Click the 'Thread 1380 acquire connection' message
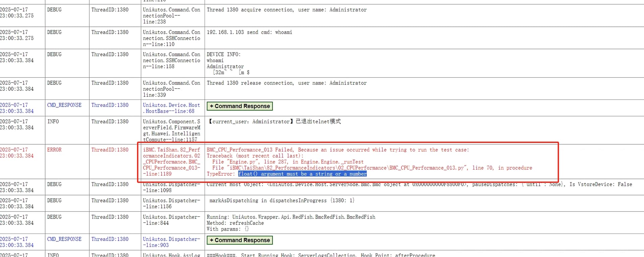 pos(286,10)
